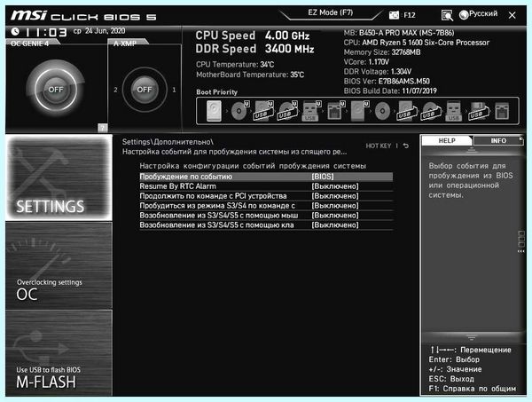Image resolution: width=532 pixels, height=402 pixels.
Task: Click the BIOS Ver: E7B86AMS.M50 line
Action: pos(387,81)
